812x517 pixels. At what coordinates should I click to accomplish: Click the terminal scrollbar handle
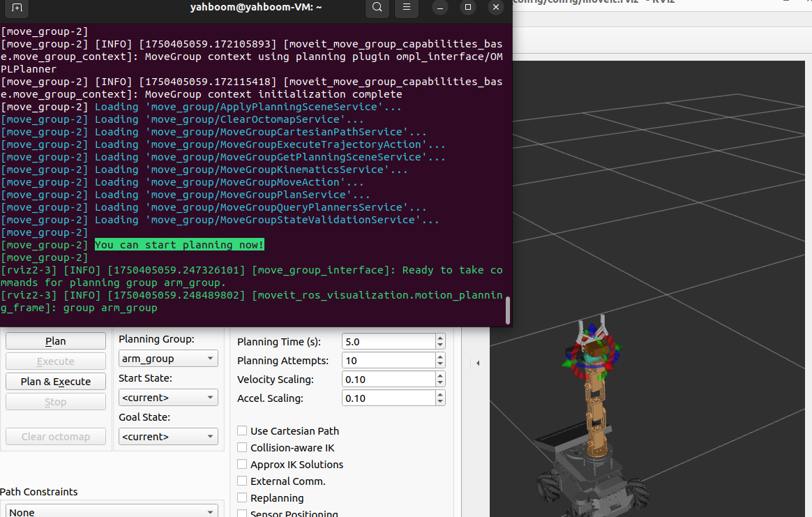pos(508,310)
